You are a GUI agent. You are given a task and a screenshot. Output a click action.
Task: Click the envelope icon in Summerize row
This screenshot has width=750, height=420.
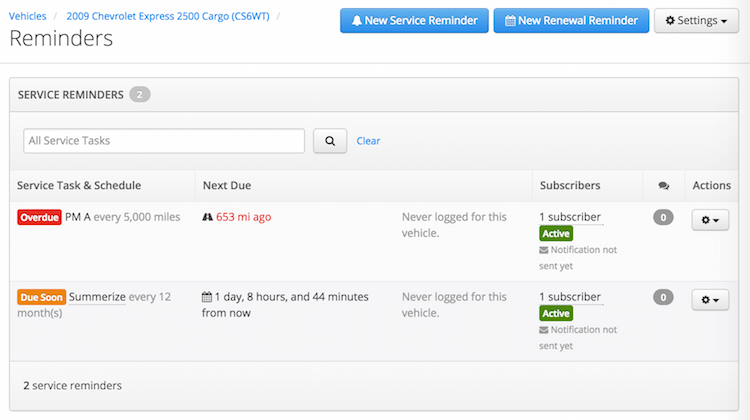pyautogui.click(x=544, y=330)
